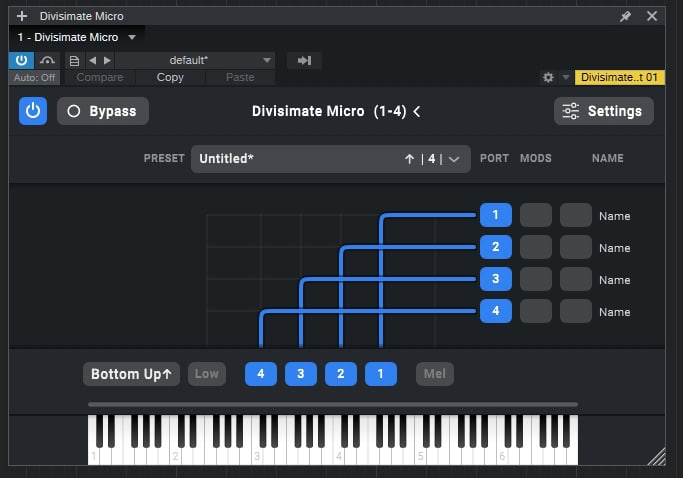Toggle voice button 2 in the bottom row
683x478 pixels.
tap(341, 374)
